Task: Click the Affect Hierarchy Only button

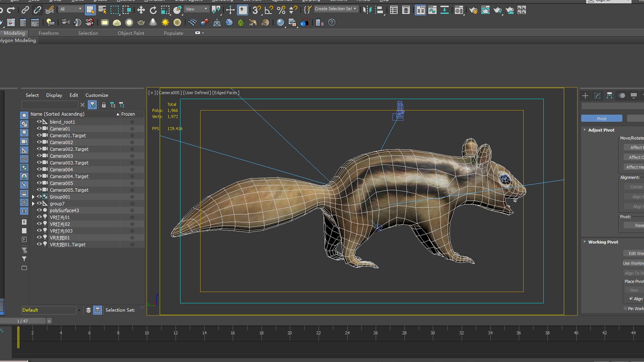Action: pos(634,167)
